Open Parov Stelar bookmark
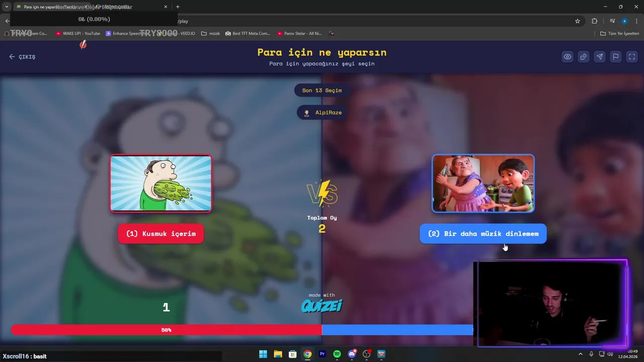The width and height of the screenshot is (644, 362). point(299,34)
